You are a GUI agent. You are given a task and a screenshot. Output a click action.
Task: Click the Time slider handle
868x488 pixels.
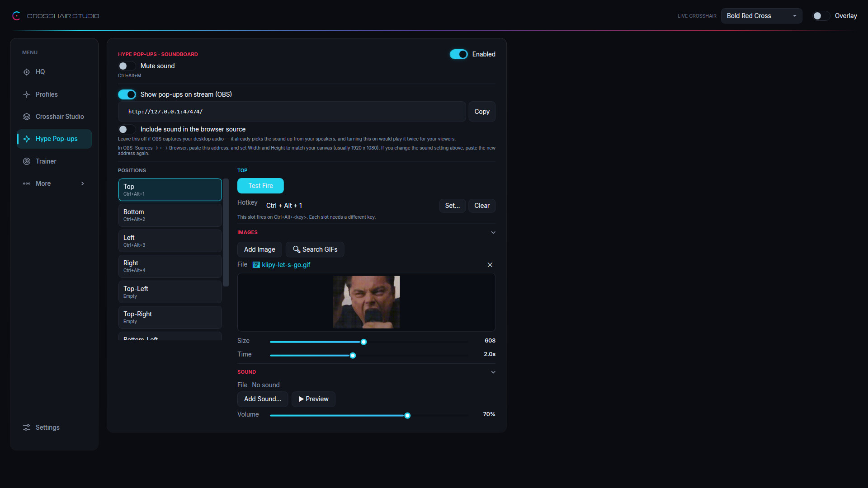[x=353, y=356]
